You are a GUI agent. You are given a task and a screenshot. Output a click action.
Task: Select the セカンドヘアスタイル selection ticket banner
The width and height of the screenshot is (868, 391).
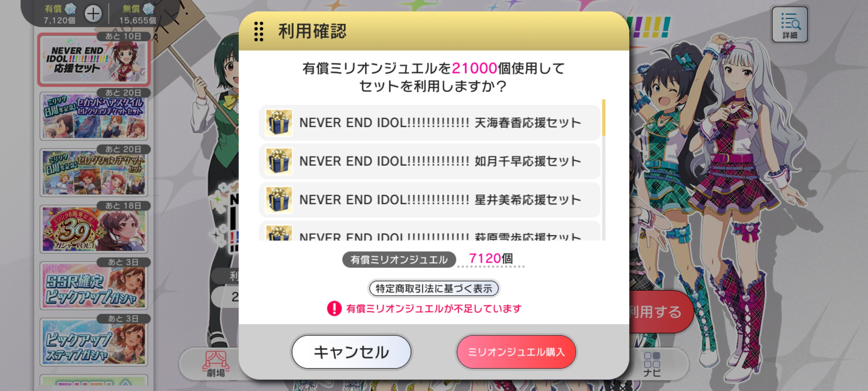pyautogui.click(x=94, y=116)
